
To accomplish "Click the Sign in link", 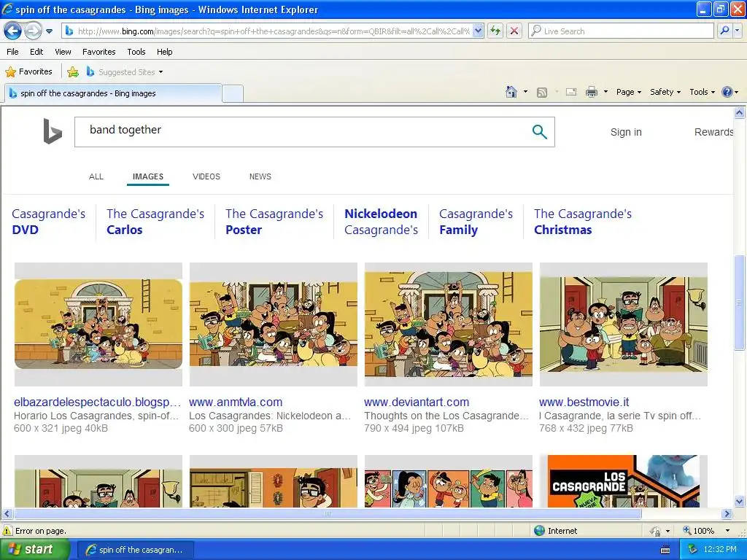I will tap(626, 132).
